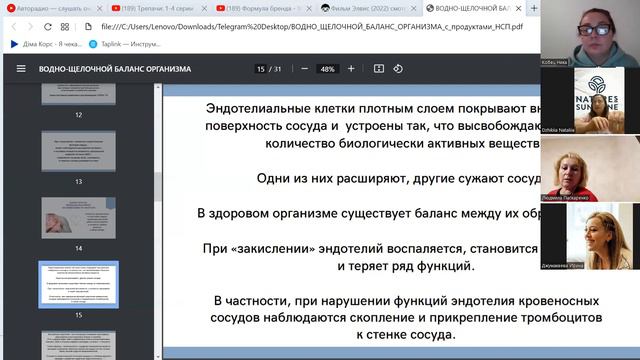Select the Людмила Пасхаренко video tile
Screen dimensions: 640x360
[590, 168]
